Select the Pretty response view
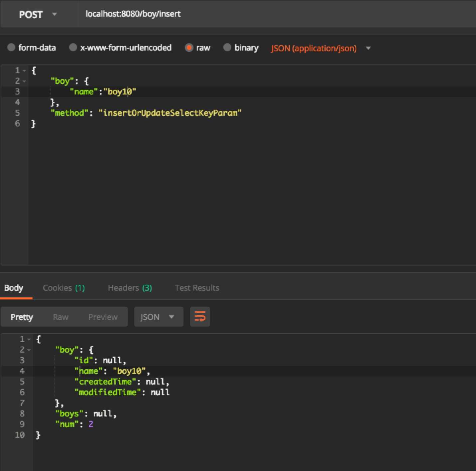476x471 pixels. pyautogui.click(x=22, y=317)
